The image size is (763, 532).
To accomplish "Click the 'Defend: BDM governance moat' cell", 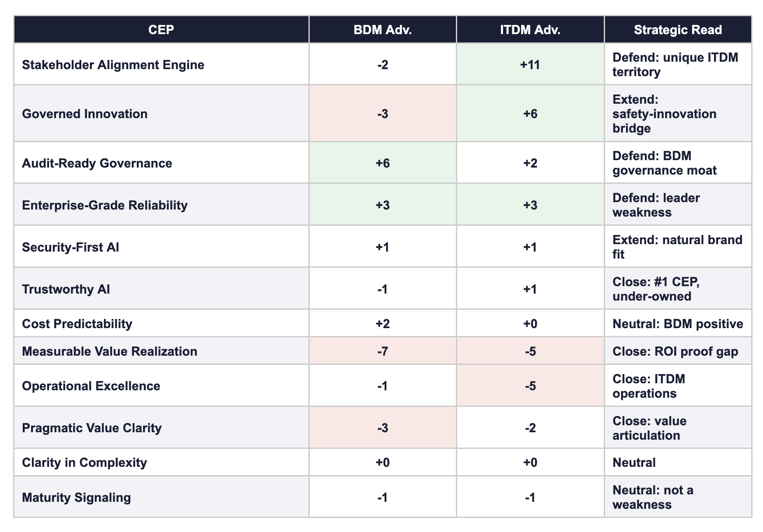I will tap(664, 163).
